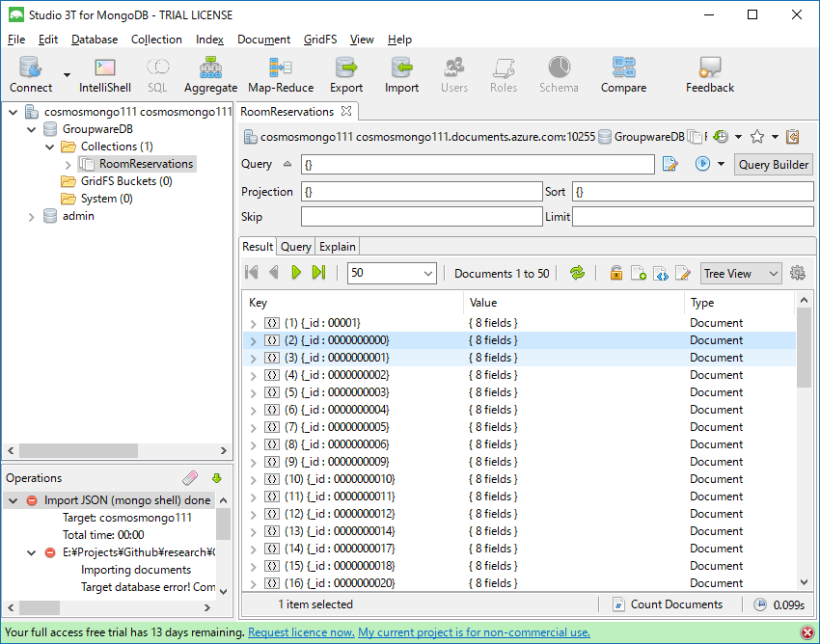Screen dimensions: 820x644
Task: Expand the admin database node
Action: (32, 217)
